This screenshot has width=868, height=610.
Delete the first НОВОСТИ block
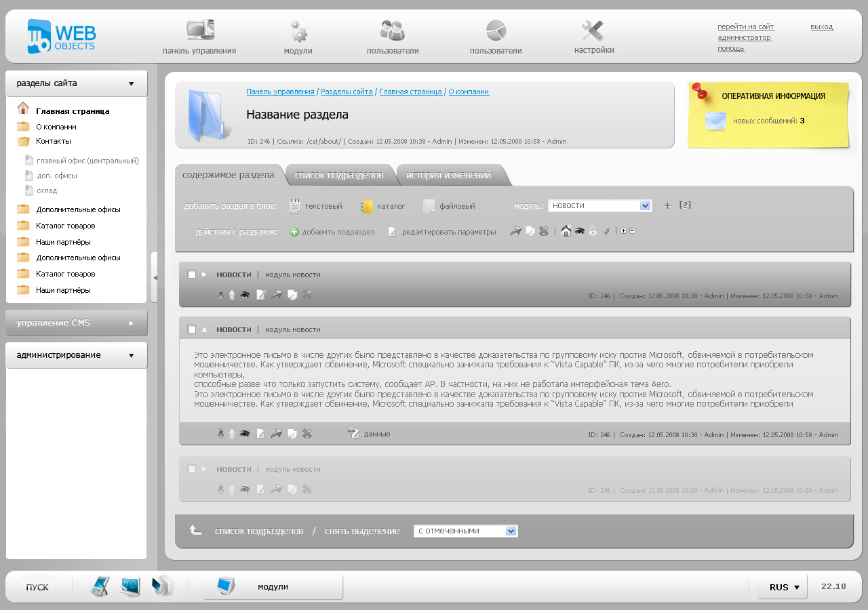point(307,295)
